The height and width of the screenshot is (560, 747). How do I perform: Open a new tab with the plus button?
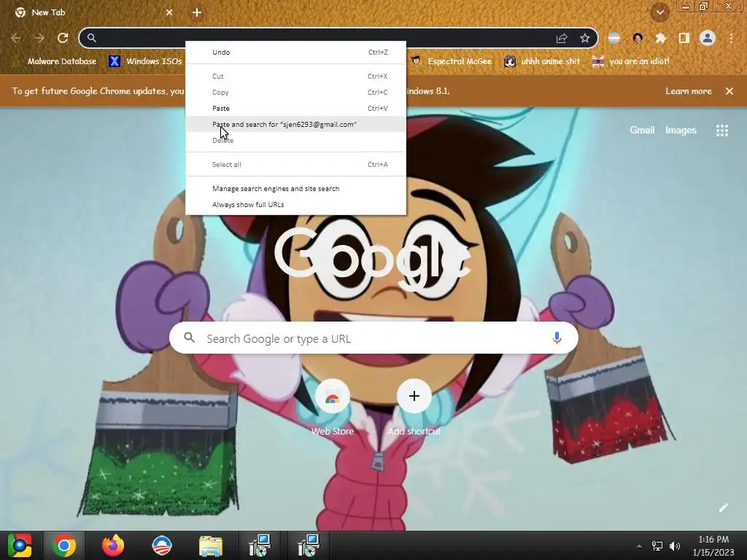[x=197, y=12]
